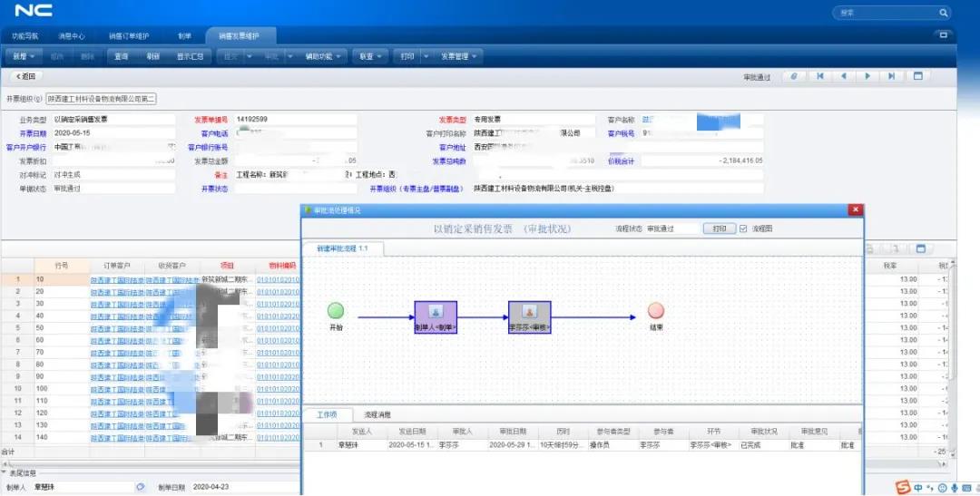This screenshot has height=496, width=980.
Task: Click the 行号 column header
Action: tap(61, 266)
